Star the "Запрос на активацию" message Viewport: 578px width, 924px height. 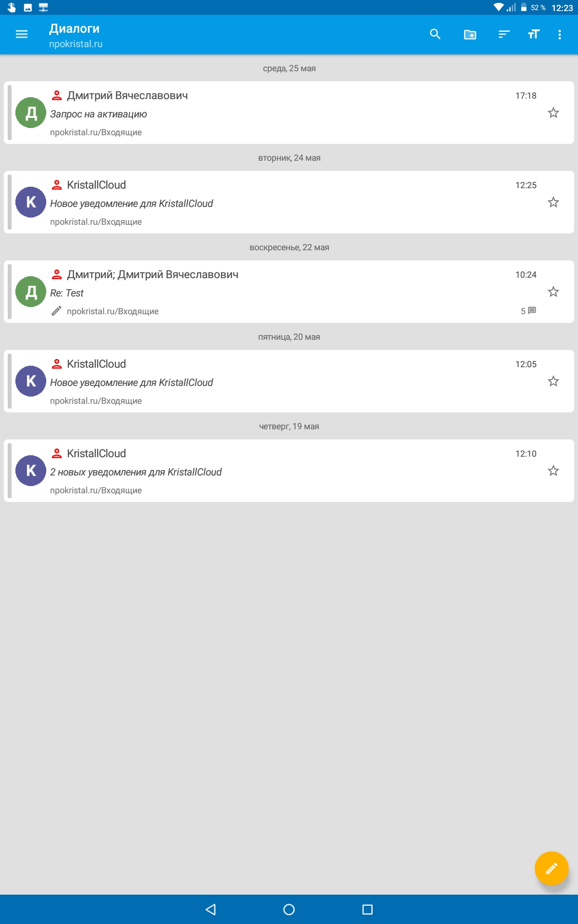click(553, 113)
